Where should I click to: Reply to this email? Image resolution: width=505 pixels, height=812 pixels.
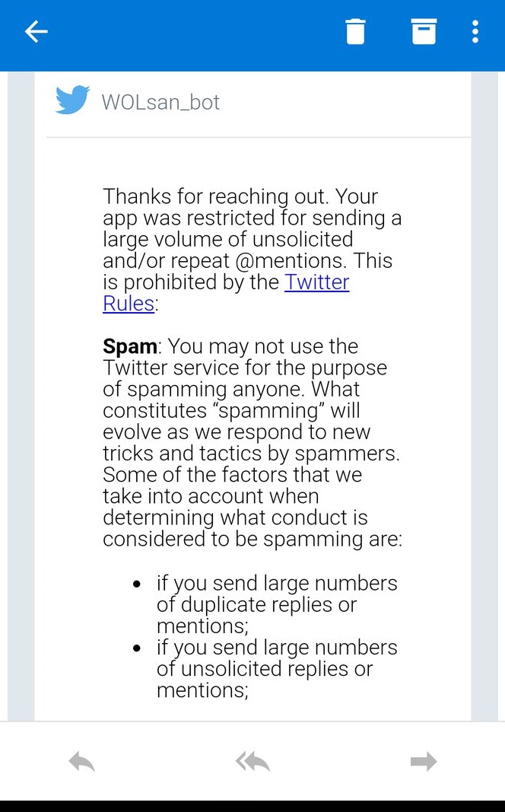click(x=81, y=761)
